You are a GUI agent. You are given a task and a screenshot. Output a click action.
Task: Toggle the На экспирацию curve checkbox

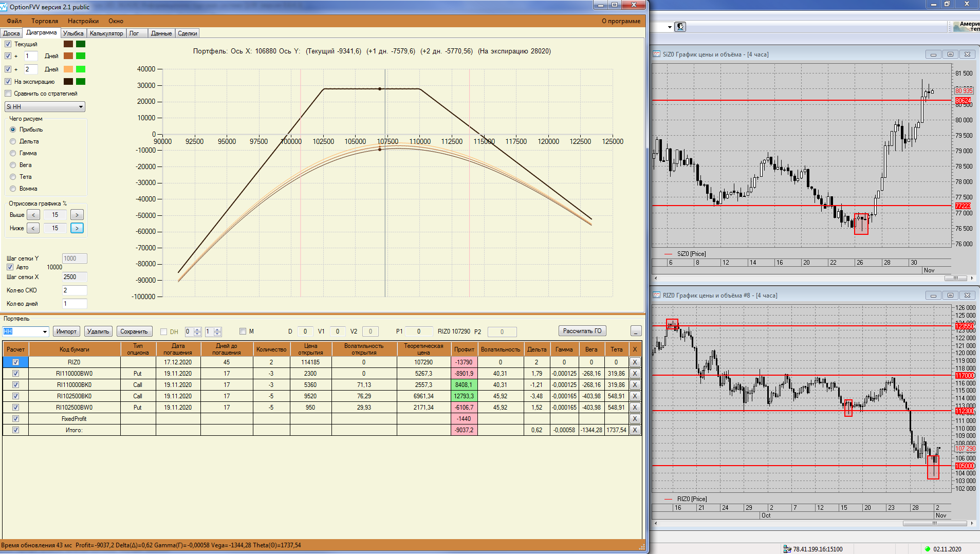tap(8, 82)
